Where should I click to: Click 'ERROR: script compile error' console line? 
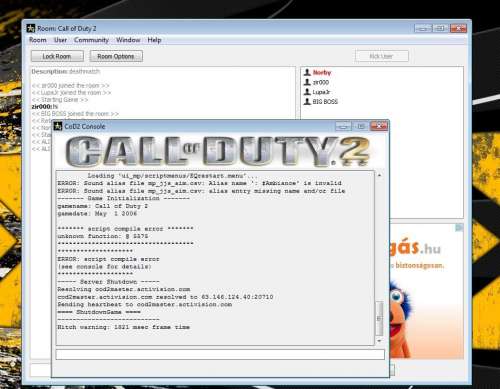pos(108,259)
